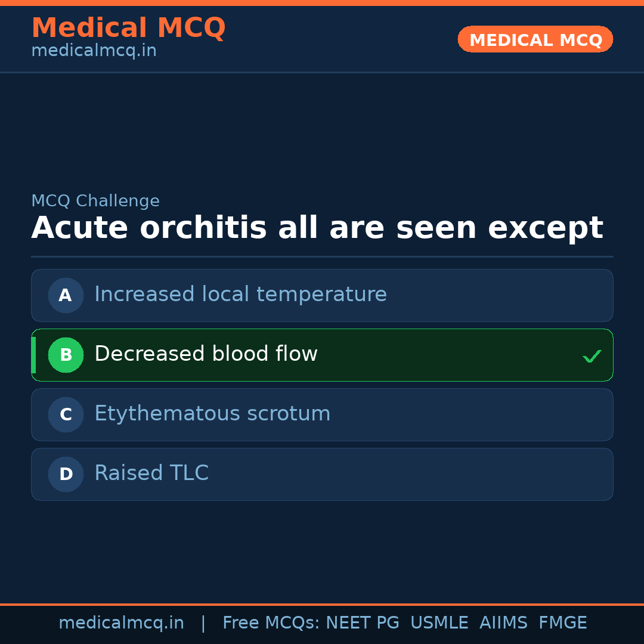
Task: Switch to the USMLE category
Action: tap(439, 622)
